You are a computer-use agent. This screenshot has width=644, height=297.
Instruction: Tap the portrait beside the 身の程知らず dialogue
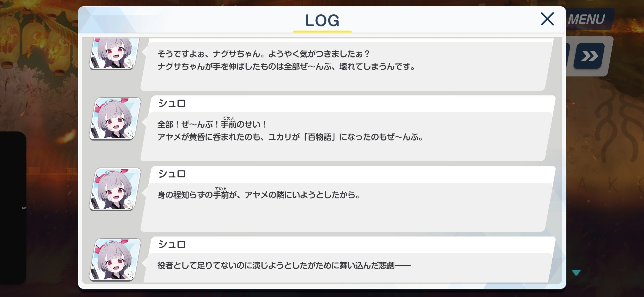115,189
